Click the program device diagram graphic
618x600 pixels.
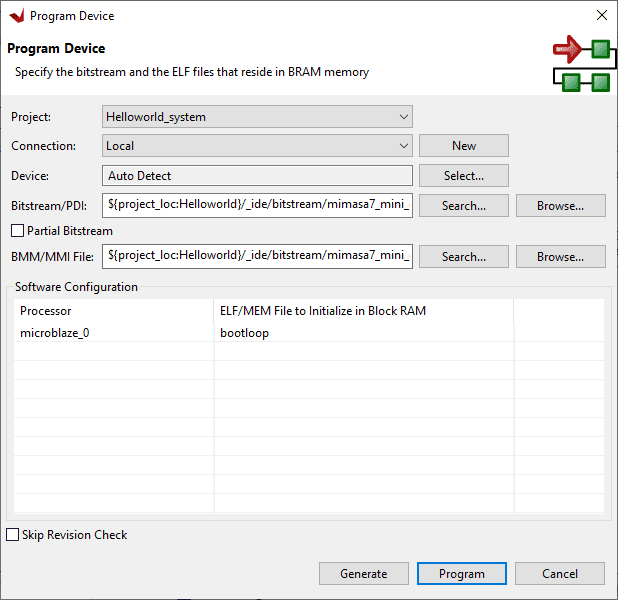(x=581, y=65)
